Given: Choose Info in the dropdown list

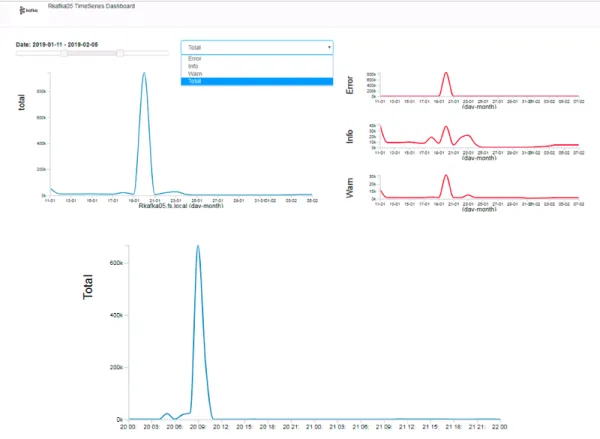Looking at the screenshot, I should coord(257,66).
